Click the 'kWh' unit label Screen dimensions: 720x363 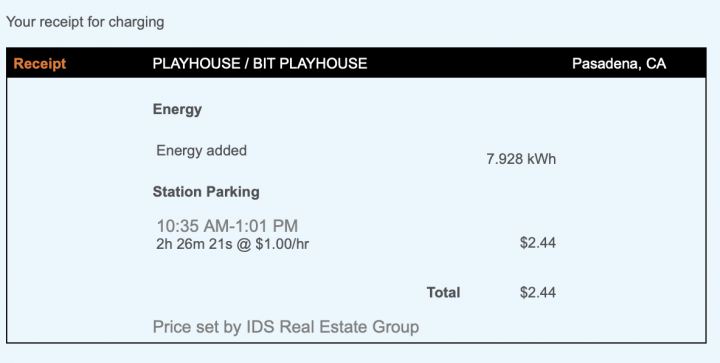tap(541, 159)
